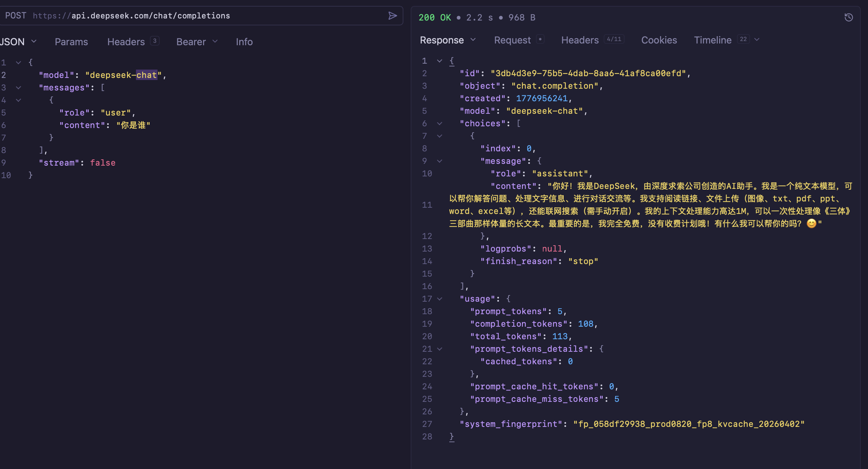Click the "logprobs" null value
This screenshot has width=868, height=469.
(552, 249)
